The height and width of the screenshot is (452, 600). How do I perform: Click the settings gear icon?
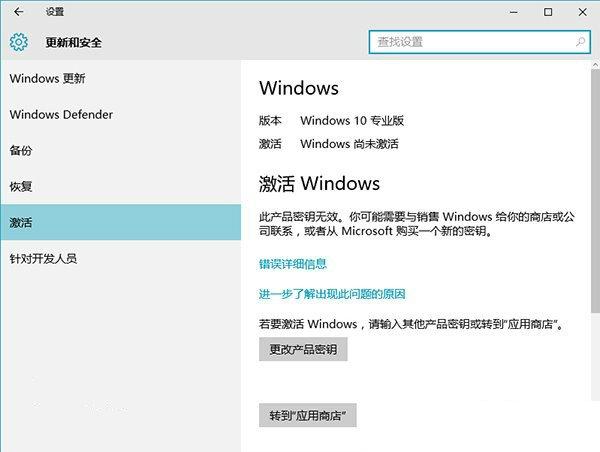(19, 42)
